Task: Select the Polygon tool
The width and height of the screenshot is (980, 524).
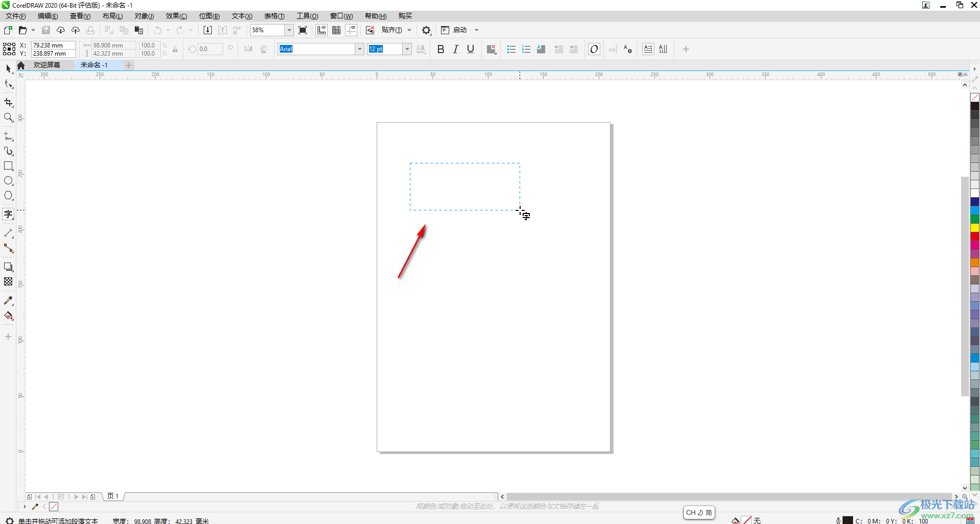Action: coord(8,196)
